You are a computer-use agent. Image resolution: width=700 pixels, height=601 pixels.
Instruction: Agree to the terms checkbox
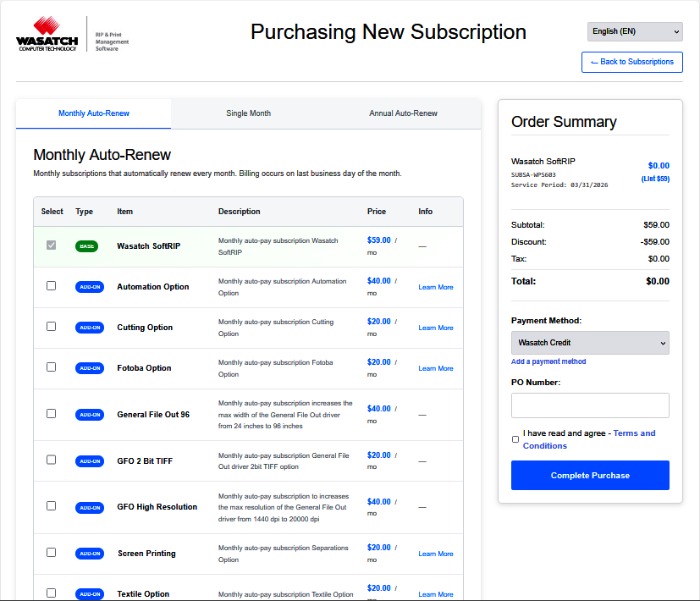515,439
